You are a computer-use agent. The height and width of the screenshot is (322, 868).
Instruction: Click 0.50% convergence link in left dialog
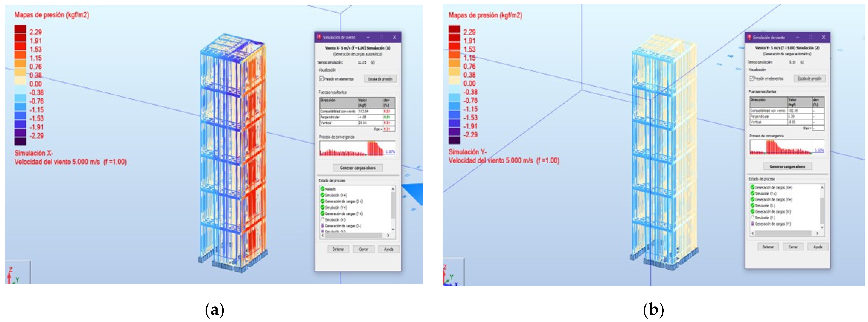(x=390, y=152)
